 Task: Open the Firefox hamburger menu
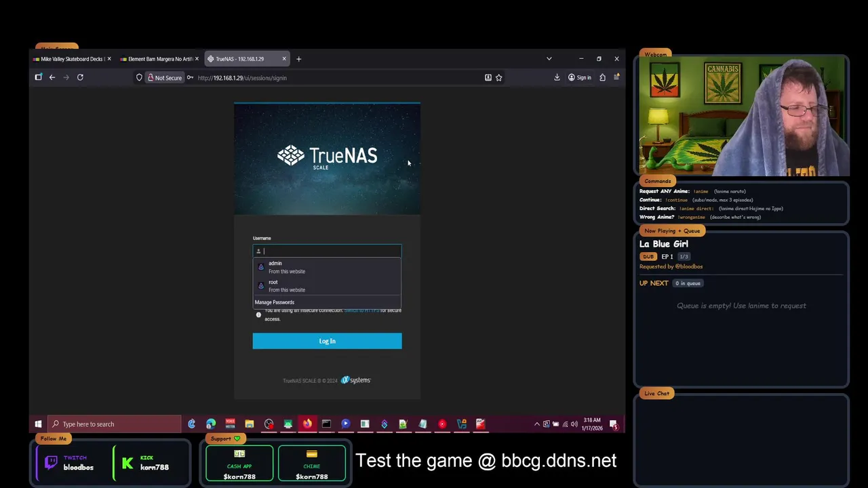coord(616,77)
